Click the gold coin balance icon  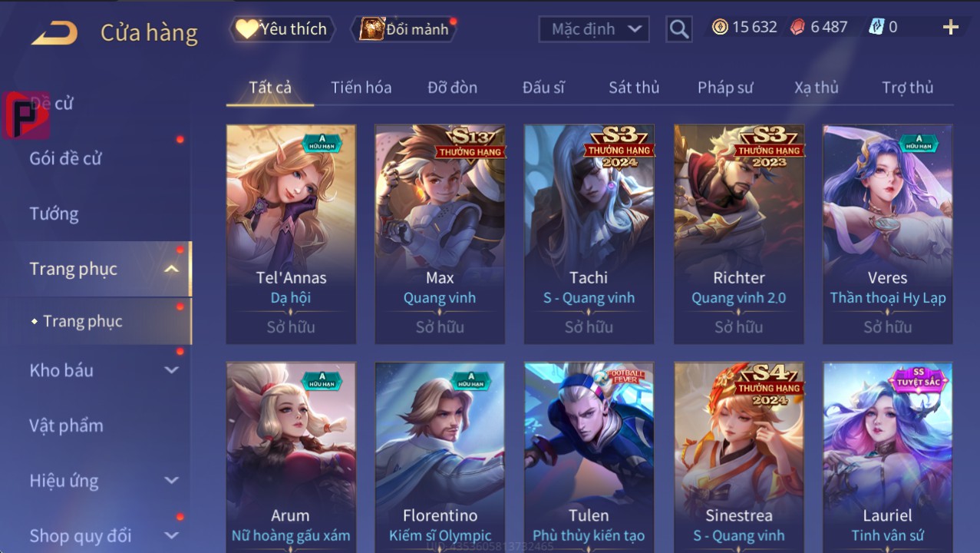[x=720, y=27]
